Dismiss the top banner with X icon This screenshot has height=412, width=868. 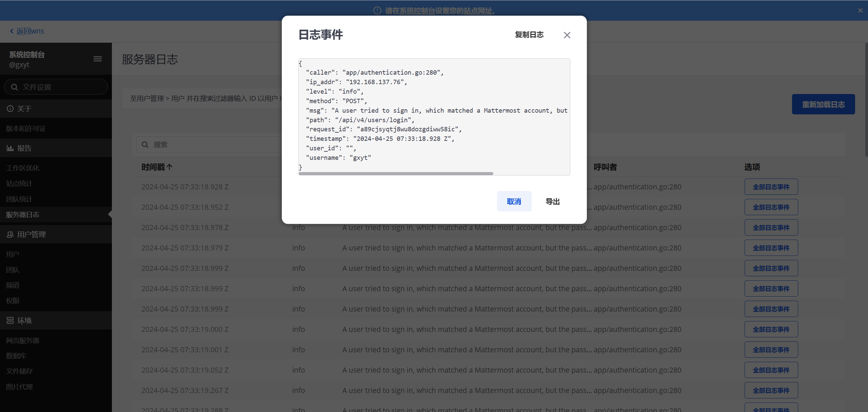pos(860,11)
